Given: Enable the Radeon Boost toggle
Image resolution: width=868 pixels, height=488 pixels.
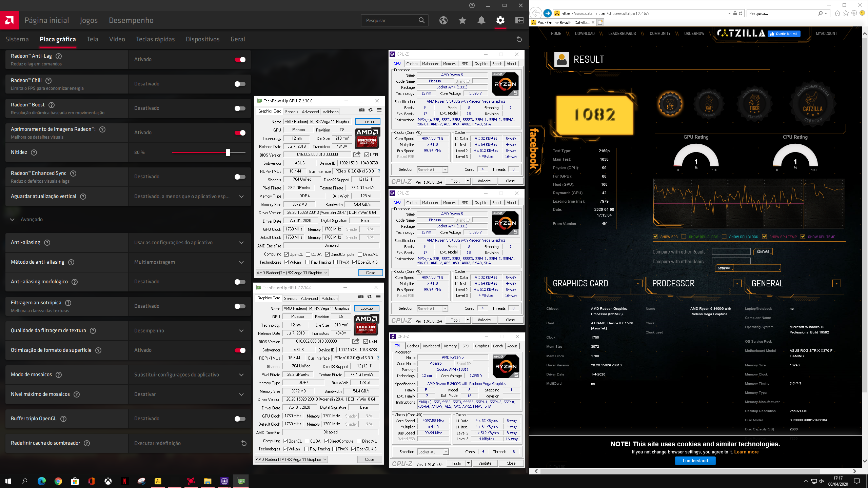Looking at the screenshot, I should pos(240,108).
